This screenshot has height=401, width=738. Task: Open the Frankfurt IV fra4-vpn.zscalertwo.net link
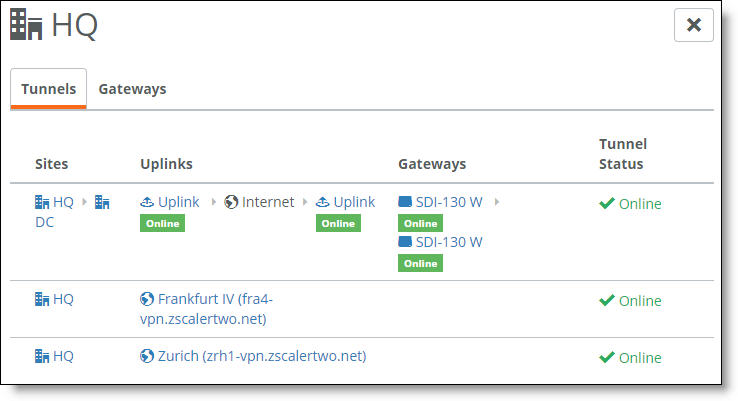point(206,309)
